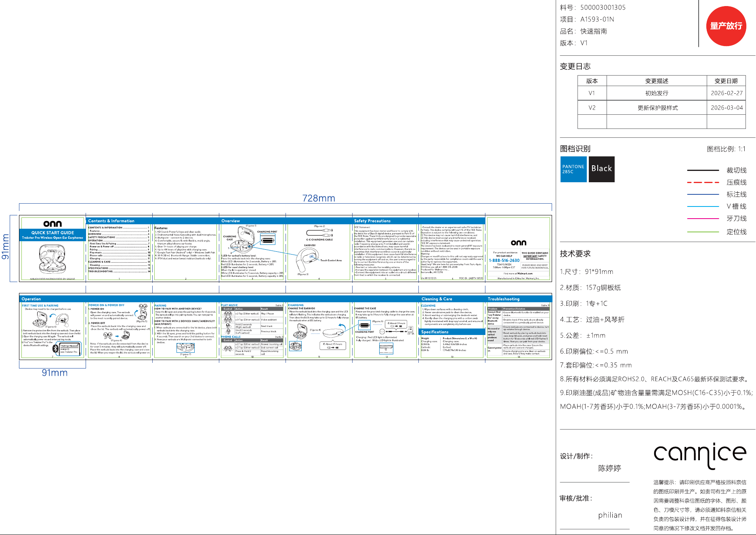Click the 更新保护膜样式 table cell

[657, 107]
